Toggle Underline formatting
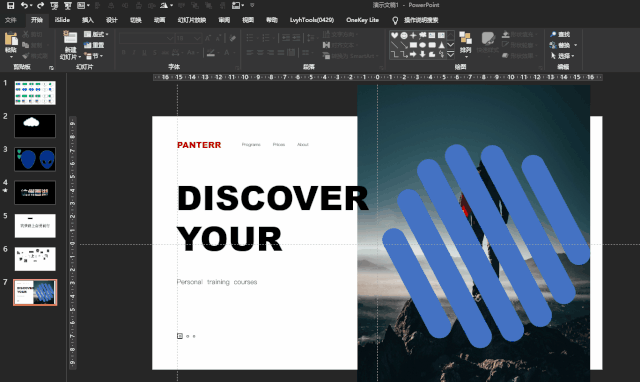640x382 pixels. (144, 53)
